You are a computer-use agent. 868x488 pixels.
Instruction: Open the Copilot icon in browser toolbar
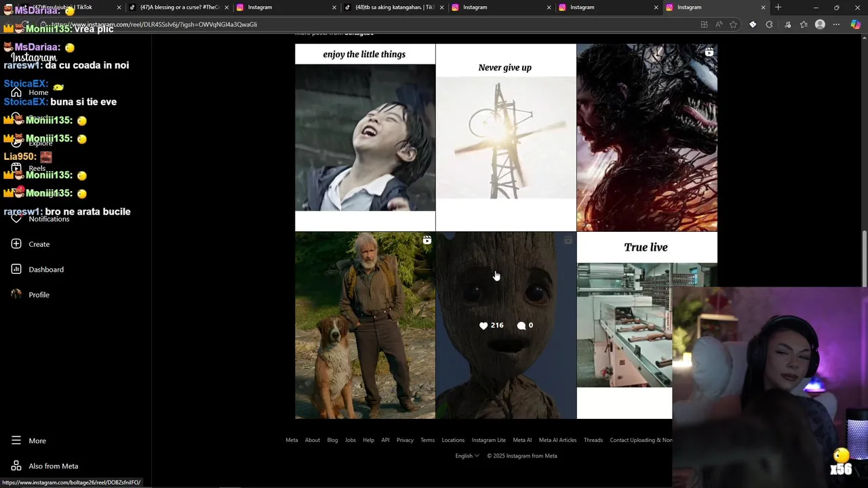[x=855, y=24]
